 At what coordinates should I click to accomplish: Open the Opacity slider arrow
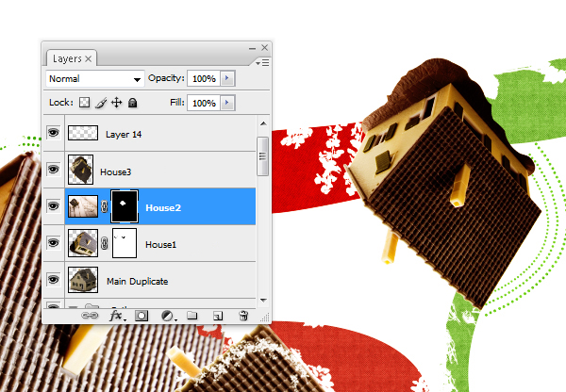(227, 78)
